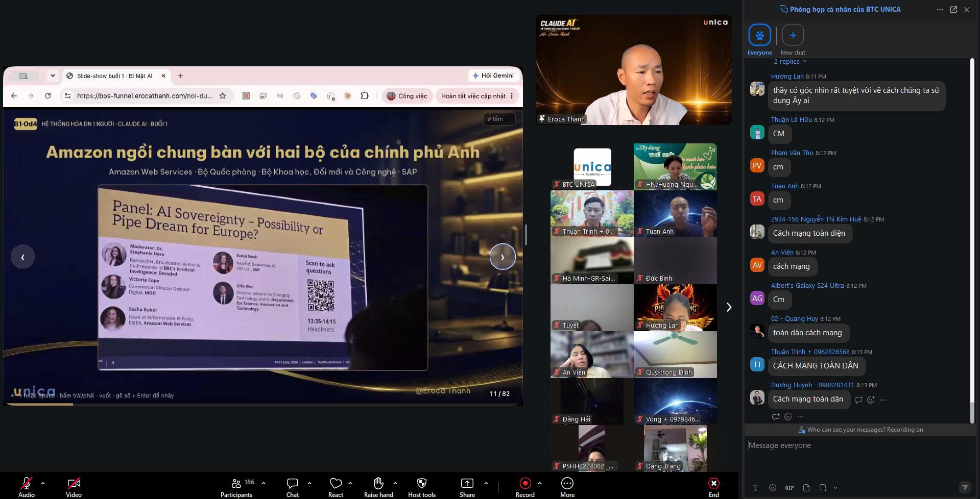The height and width of the screenshot is (499, 980).
Task: Open the tab search dropdown in shared browser
Action: 53,76
